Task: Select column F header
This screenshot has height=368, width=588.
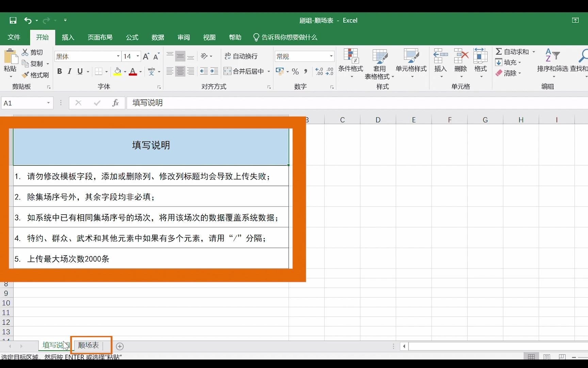Action: pyautogui.click(x=450, y=120)
